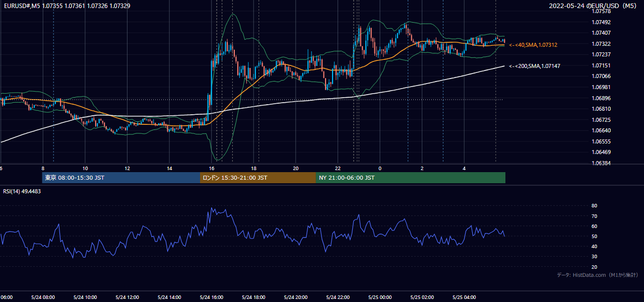Click price axis value 1.07492
Viewport: 644px width, 302px height.
pos(602,22)
